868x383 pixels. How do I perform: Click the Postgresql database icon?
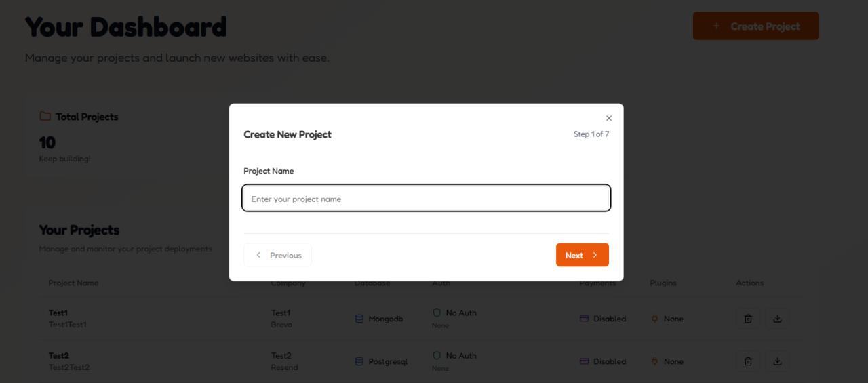point(359,361)
